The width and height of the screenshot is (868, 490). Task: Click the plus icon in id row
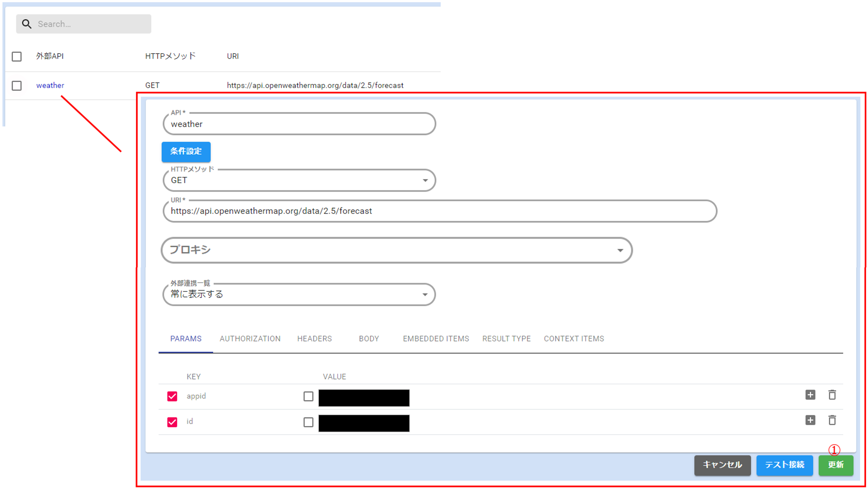pos(810,420)
